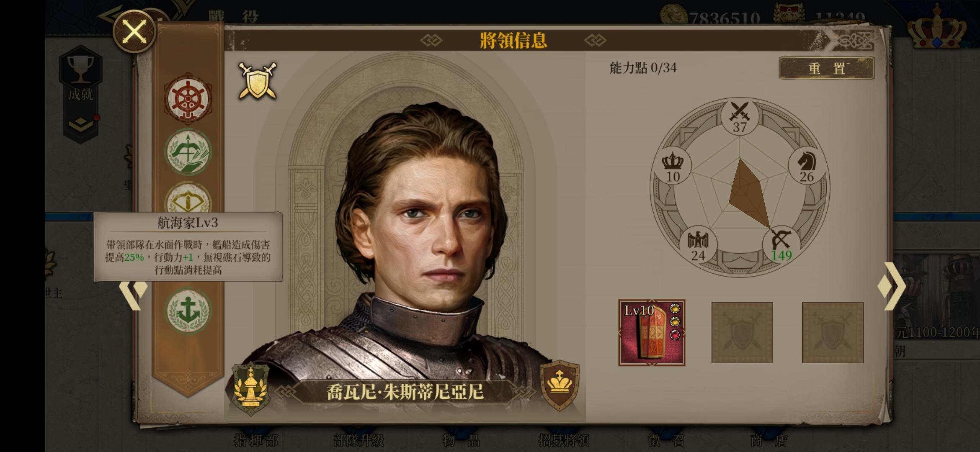The width and height of the screenshot is (980, 452).
Task: Select the ship wheel navigator skill icon
Action: pos(188,99)
